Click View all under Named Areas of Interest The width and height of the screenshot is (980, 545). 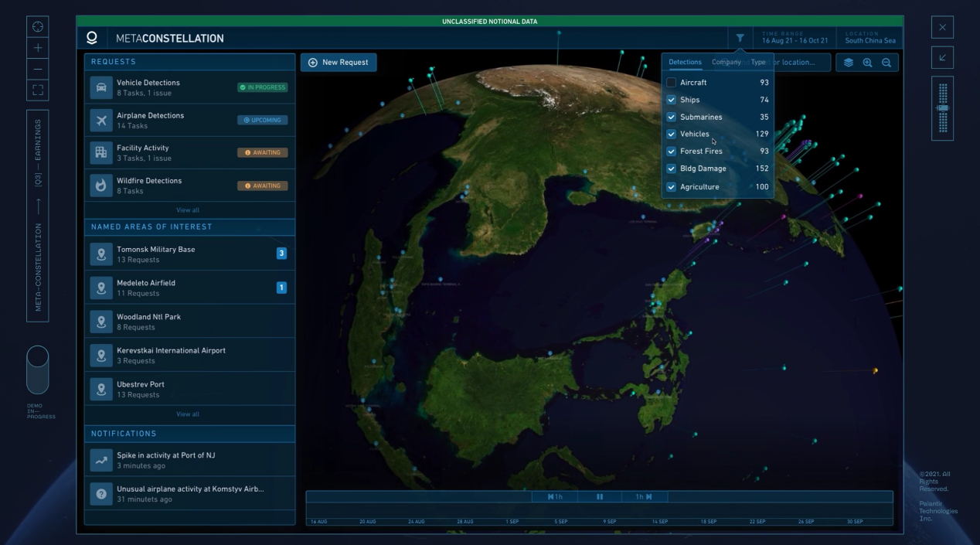[x=189, y=414]
